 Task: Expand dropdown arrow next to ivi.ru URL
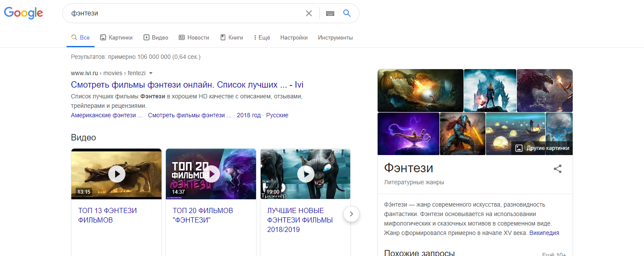[151, 73]
